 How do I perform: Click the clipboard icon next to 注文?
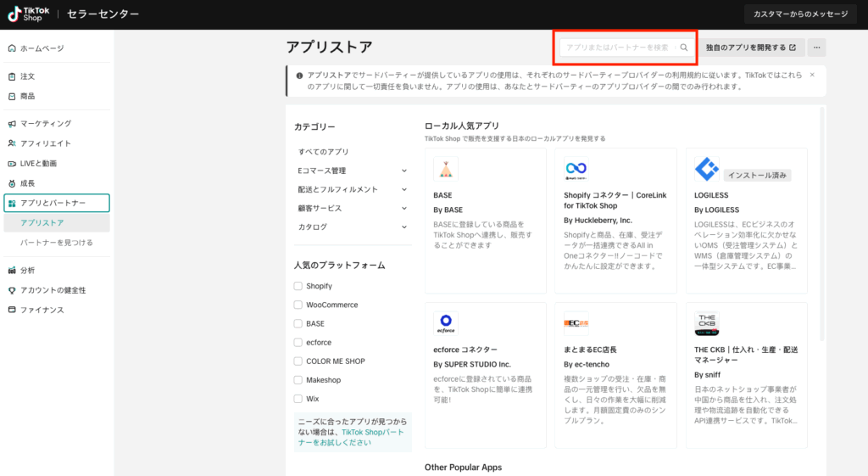pos(12,76)
